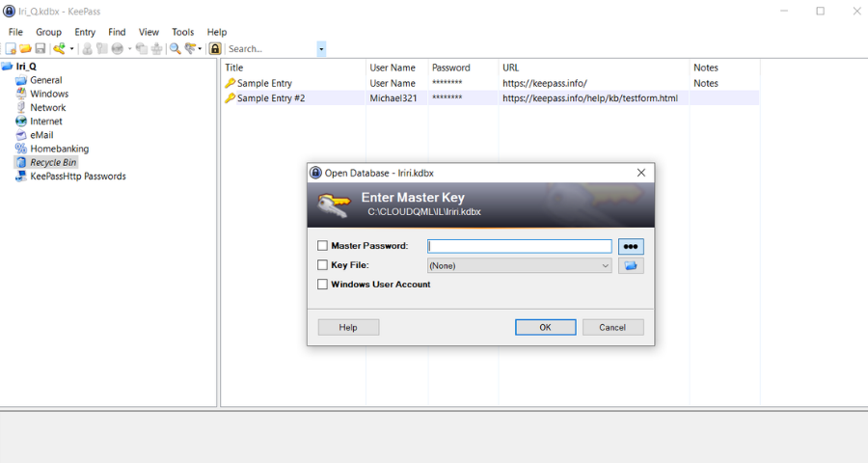Click the New database toolbar icon

coord(11,49)
